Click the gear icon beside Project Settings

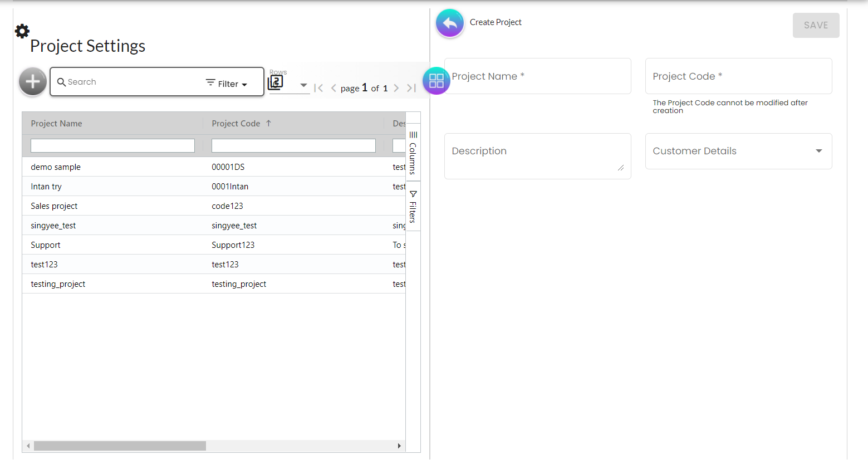22,31
